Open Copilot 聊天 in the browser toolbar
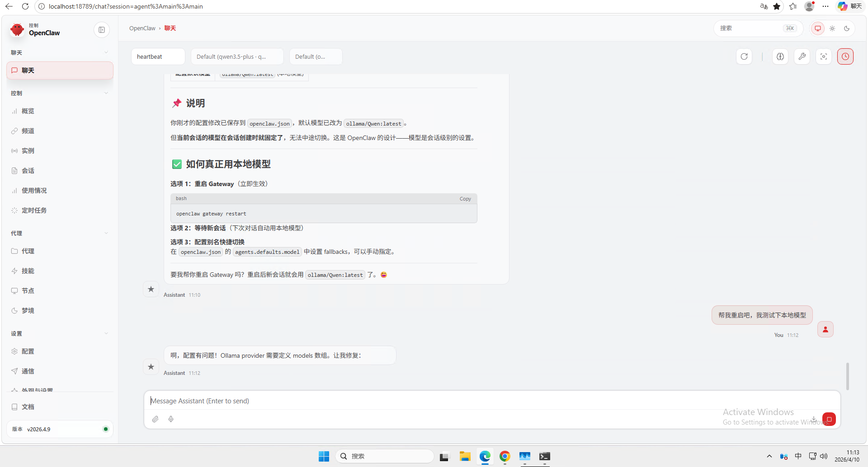 [x=849, y=6]
